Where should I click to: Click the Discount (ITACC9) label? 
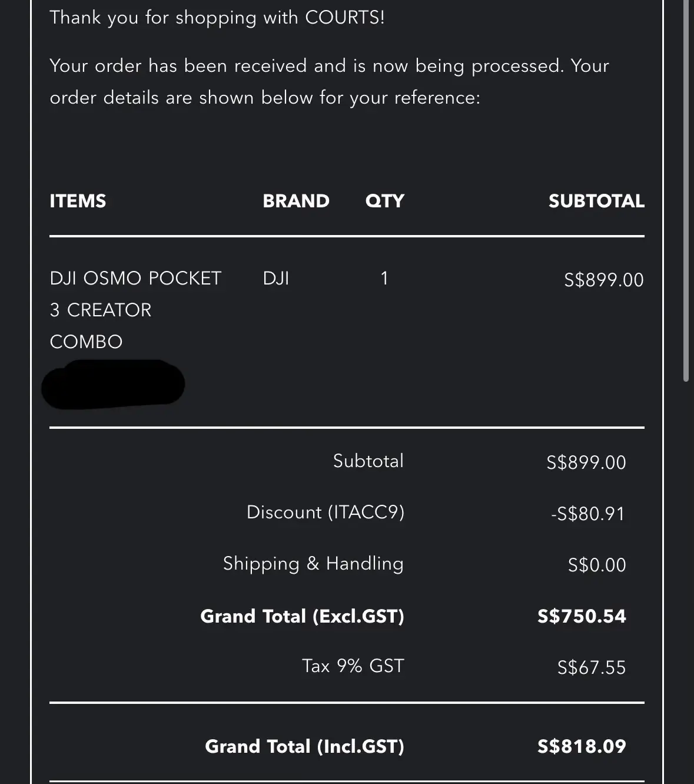326,512
